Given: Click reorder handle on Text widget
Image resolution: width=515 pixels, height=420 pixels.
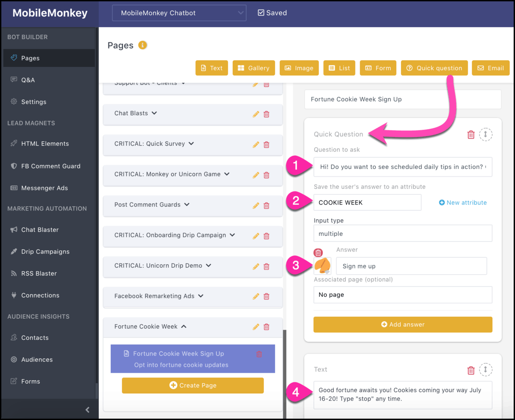Looking at the screenshot, I should 485,370.
